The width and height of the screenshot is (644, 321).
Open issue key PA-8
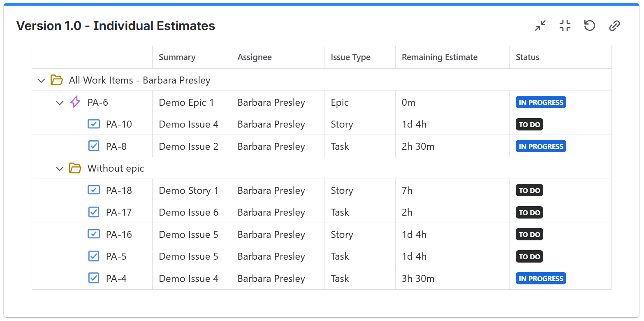116,147
